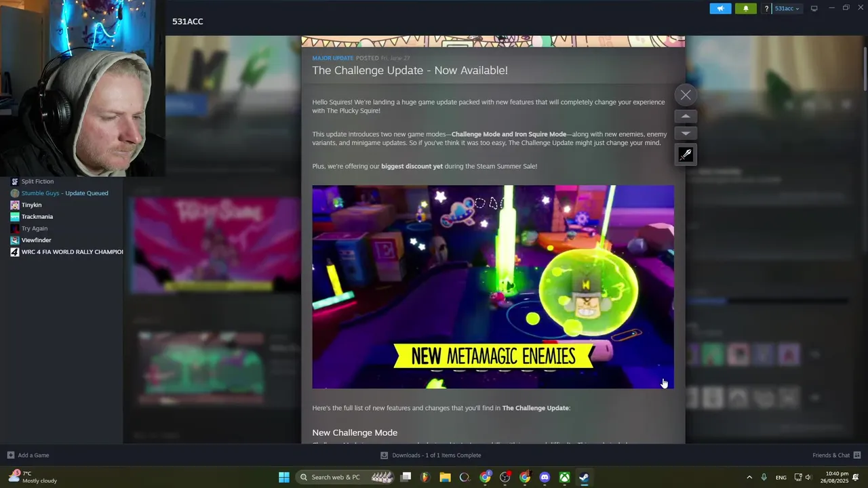Show hidden system tray icons
This screenshot has height=488, width=868.
749,477
